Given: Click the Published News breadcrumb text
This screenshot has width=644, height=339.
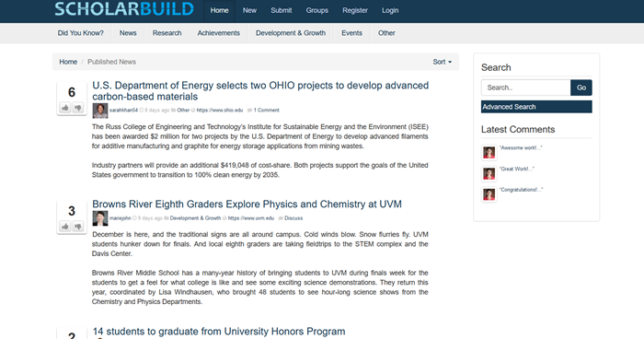Looking at the screenshot, I should click(x=111, y=62).
